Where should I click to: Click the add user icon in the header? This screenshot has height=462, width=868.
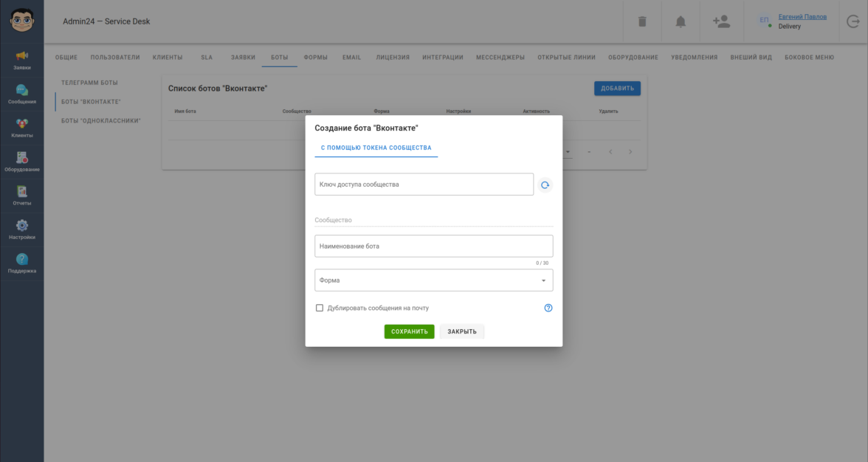coord(721,21)
